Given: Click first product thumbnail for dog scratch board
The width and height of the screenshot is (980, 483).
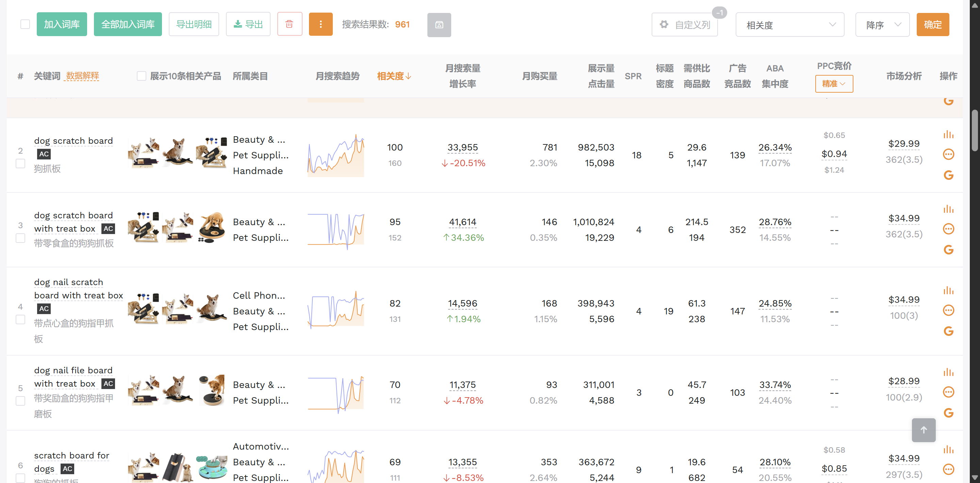Looking at the screenshot, I should coord(143,153).
